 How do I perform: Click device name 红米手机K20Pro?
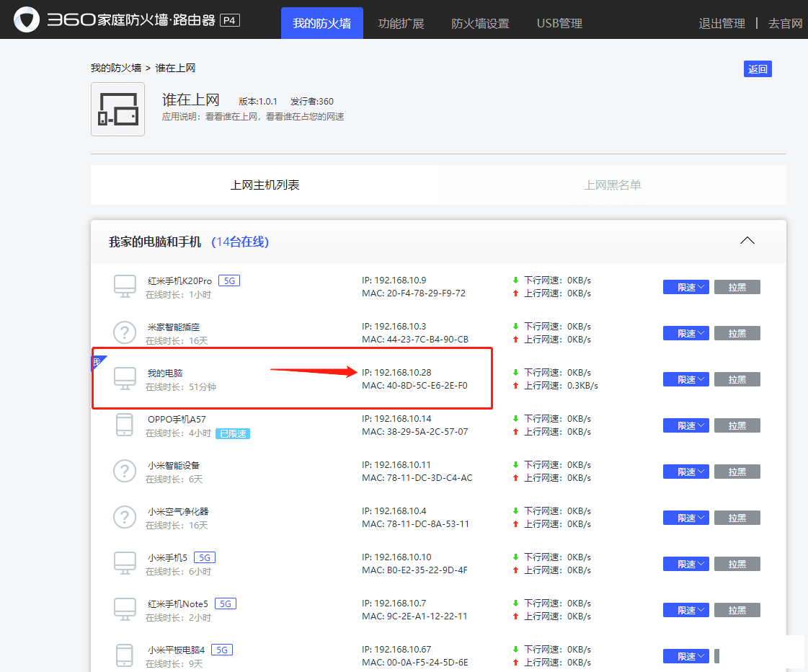[x=179, y=281]
